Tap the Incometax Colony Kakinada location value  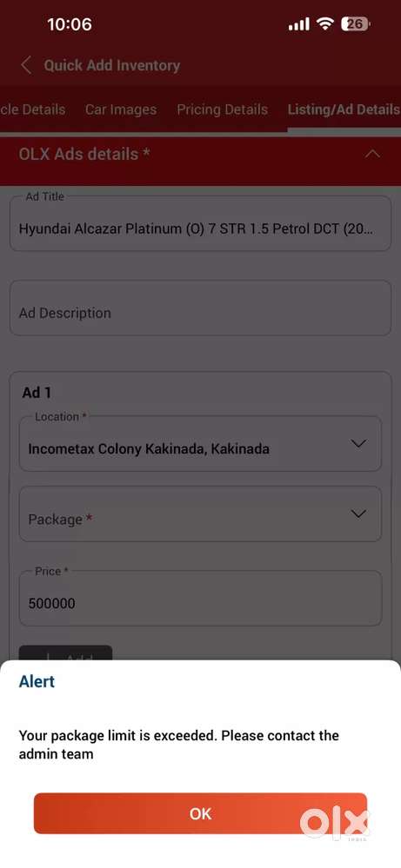[149, 449]
